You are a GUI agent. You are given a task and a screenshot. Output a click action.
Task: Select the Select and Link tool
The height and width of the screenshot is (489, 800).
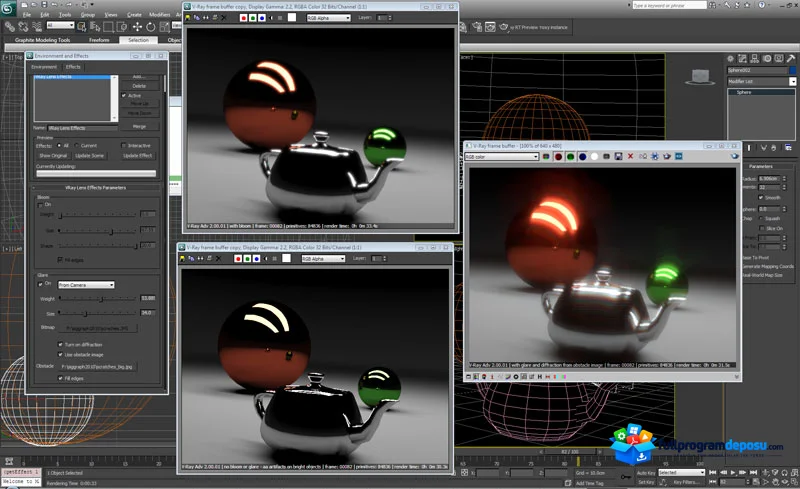coord(10,26)
